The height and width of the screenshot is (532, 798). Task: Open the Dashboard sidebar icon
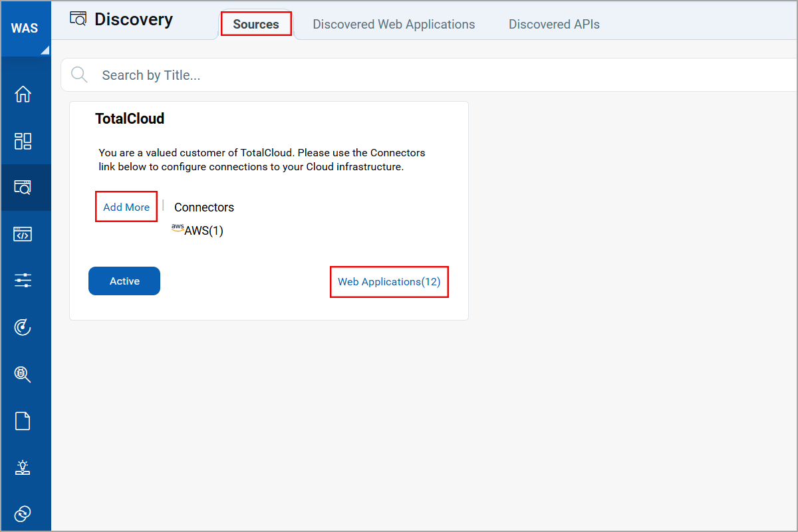[x=23, y=141]
